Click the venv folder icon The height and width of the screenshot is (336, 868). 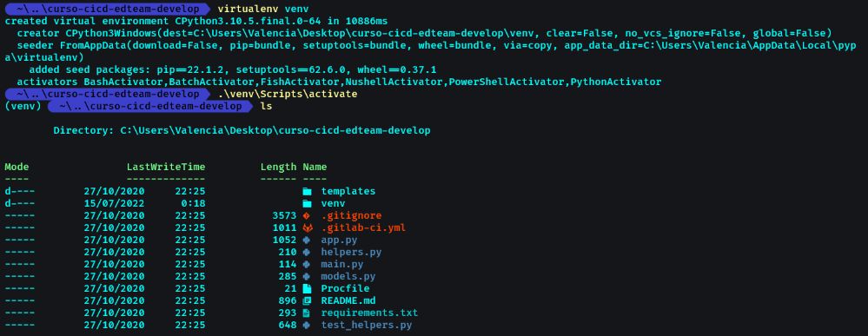(x=308, y=204)
